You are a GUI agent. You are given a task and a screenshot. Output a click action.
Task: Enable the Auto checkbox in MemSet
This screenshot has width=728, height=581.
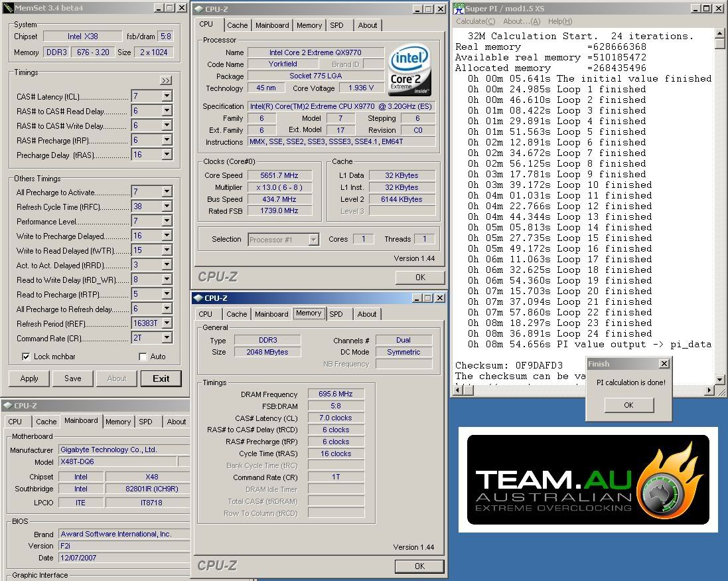click(143, 357)
